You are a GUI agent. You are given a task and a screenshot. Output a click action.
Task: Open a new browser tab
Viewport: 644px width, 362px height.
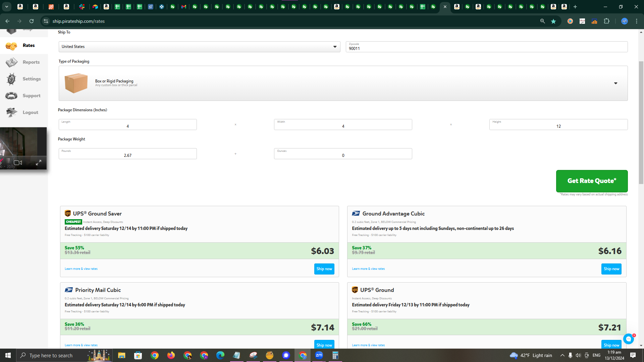pos(575,7)
